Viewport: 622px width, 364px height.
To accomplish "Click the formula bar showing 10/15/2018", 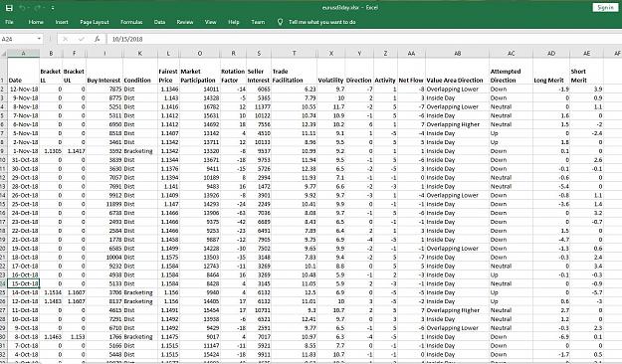I will [x=363, y=39].
